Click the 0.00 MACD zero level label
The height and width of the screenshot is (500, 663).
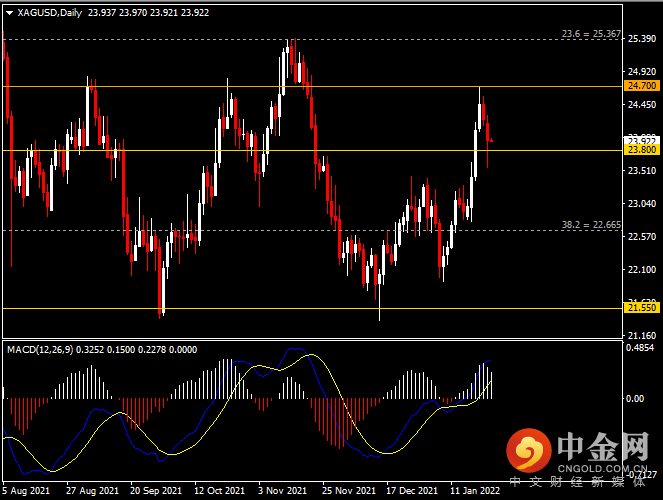[x=635, y=398]
